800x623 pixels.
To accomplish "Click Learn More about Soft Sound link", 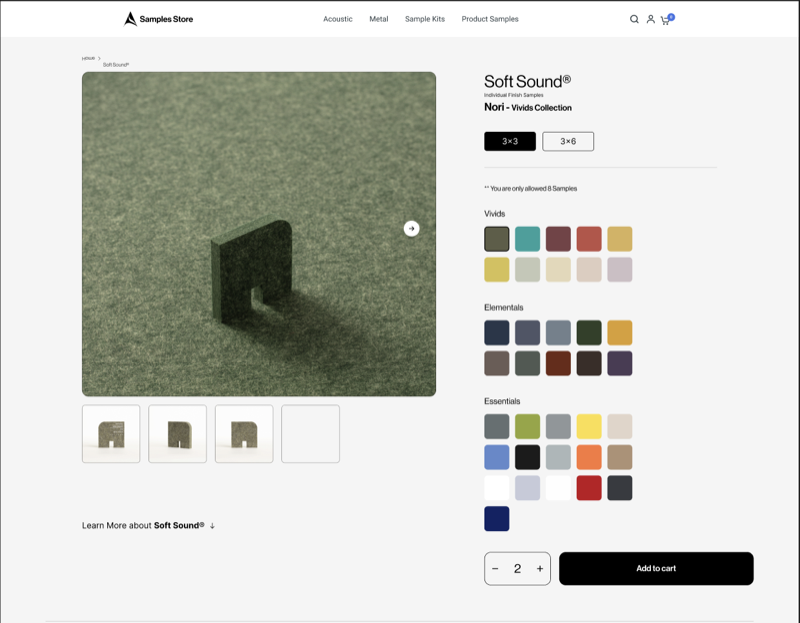I will [x=148, y=526].
